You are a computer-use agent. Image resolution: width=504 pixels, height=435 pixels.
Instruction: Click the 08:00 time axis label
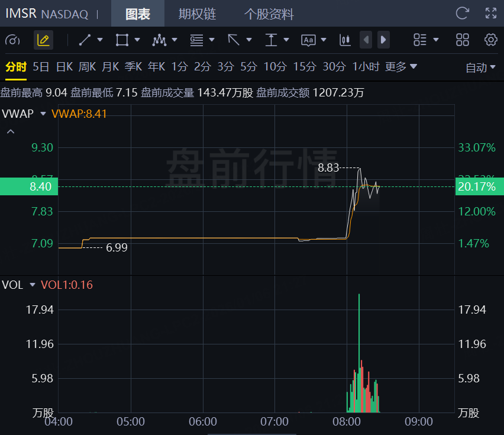pyautogui.click(x=347, y=421)
